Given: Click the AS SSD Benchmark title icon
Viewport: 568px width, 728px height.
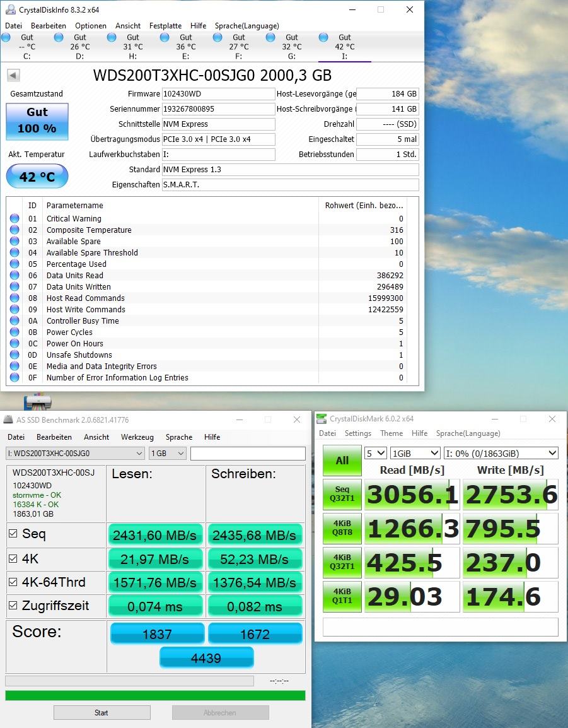Looking at the screenshot, I should (8, 420).
